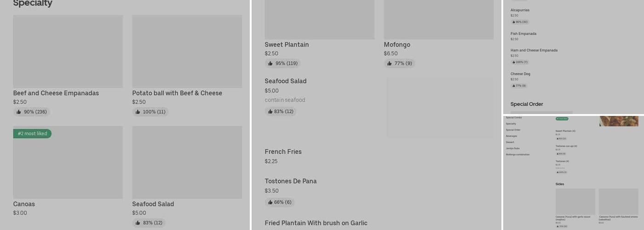Click Alcapurrias 90% thumbs-up rating
This screenshot has height=230, width=644.
click(520, 22)
